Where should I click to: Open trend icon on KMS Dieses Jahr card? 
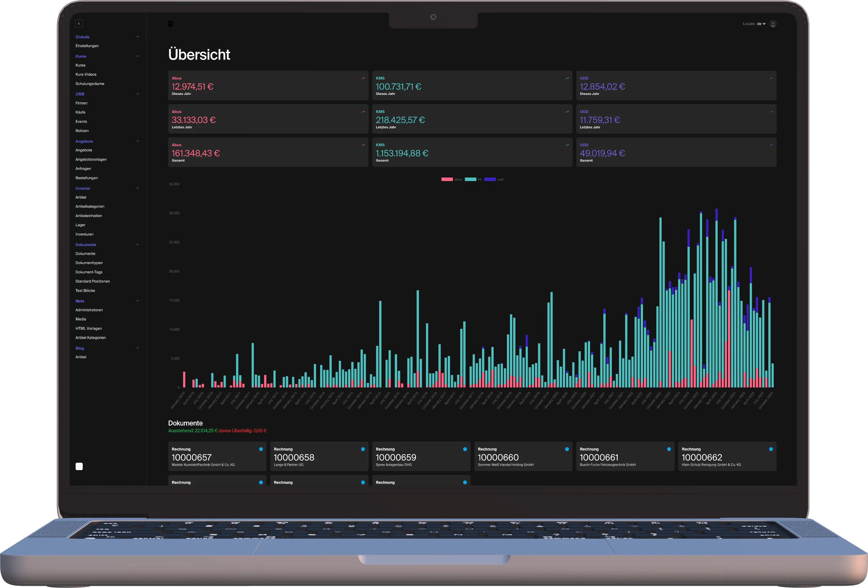tap(567, 78)
